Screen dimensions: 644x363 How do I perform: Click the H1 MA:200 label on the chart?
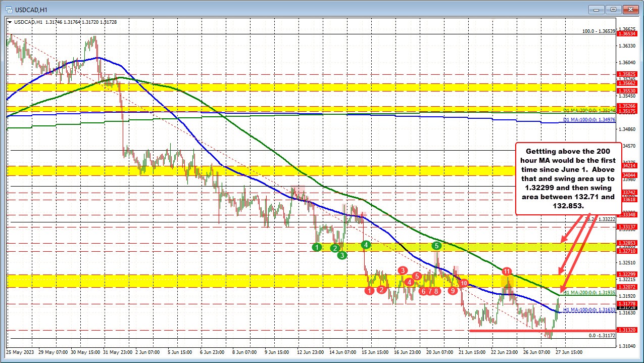pos(589,292)
